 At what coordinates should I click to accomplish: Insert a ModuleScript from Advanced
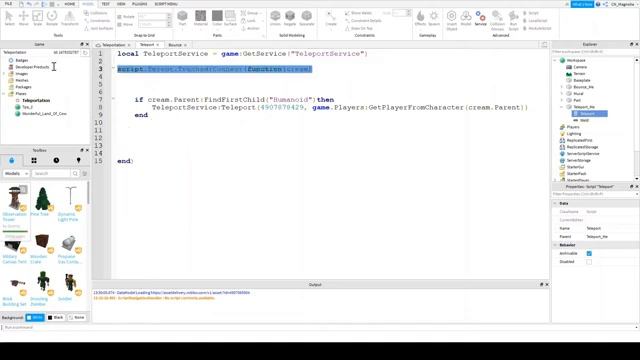coord(537,29)
